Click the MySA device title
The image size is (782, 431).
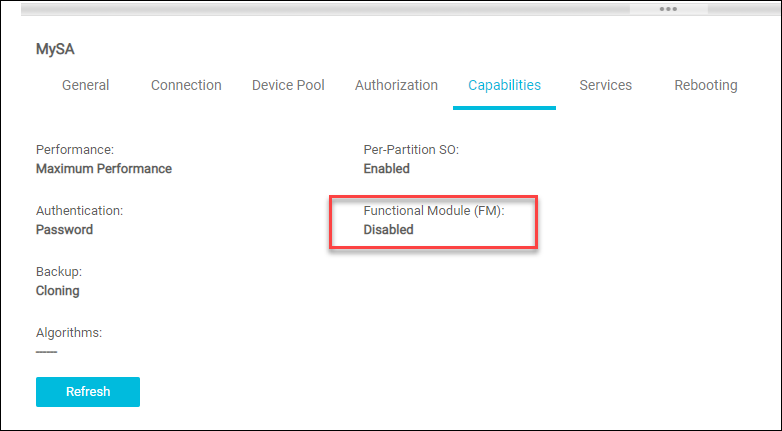click(x=54, y=48)
